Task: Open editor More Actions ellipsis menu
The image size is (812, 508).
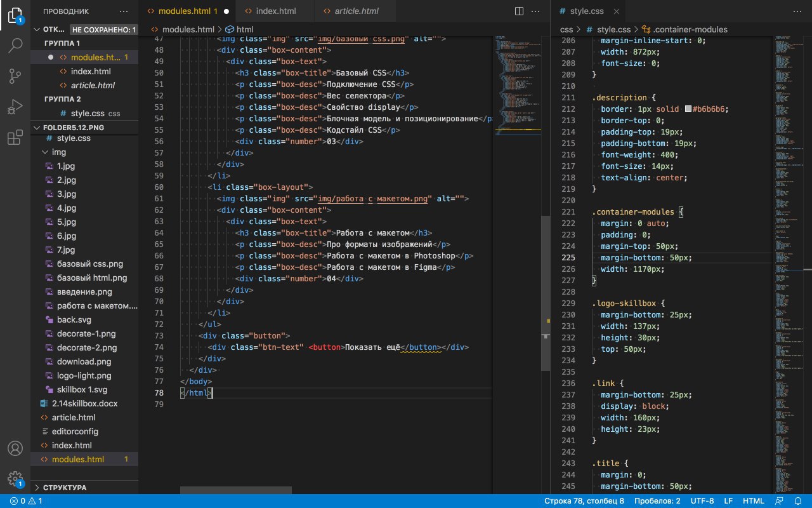Action: (537, 11)
